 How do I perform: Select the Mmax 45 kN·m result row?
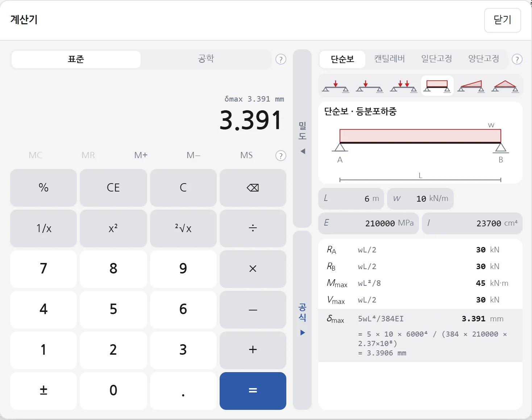[420, 283]
